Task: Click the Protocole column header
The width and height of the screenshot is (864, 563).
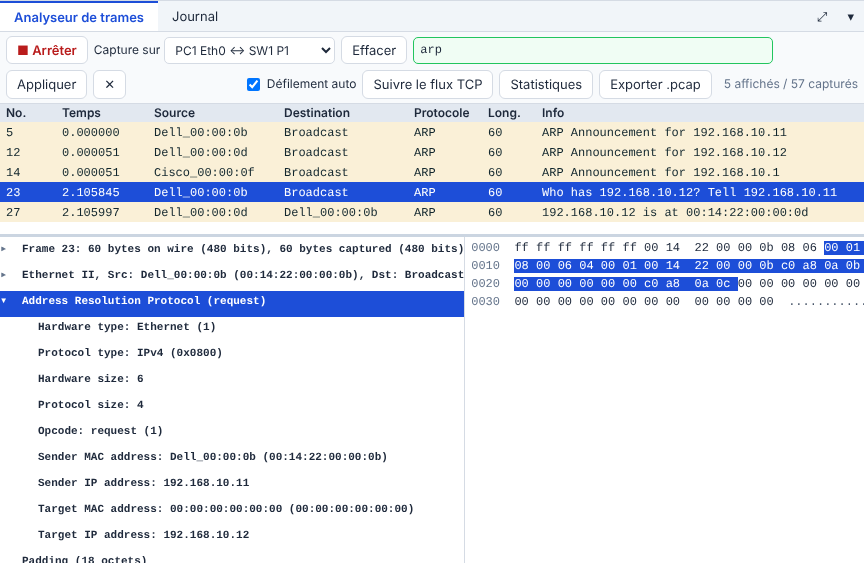Action: click(441, 113)
